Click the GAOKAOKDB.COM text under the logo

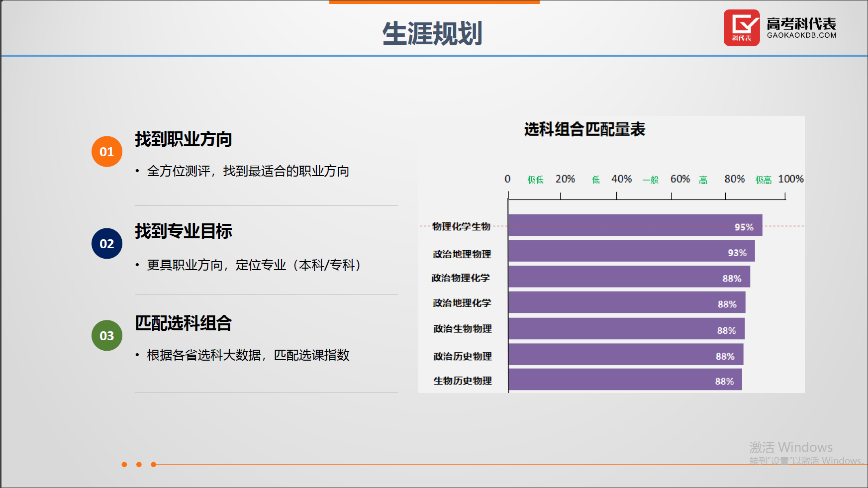pyautogui.click(x=801, y=35)
